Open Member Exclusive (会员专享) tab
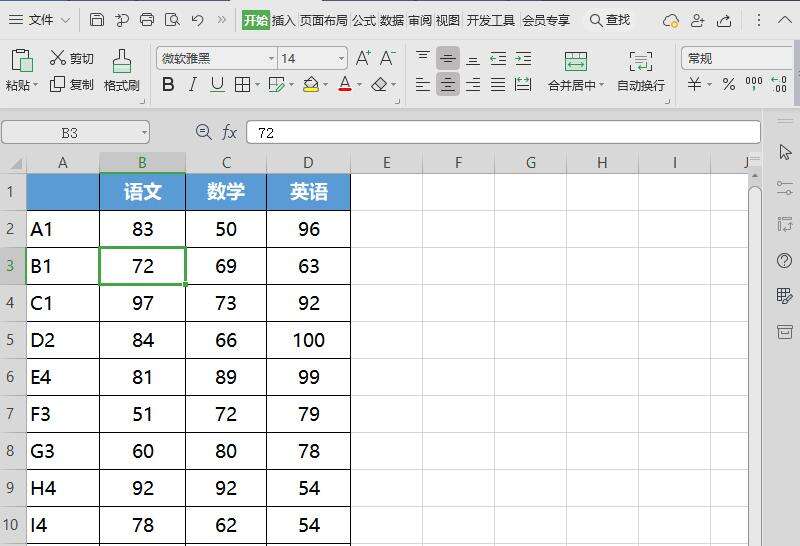Viewport: 800px width, 546px height. pyautogui.click(x=546, y=20)
